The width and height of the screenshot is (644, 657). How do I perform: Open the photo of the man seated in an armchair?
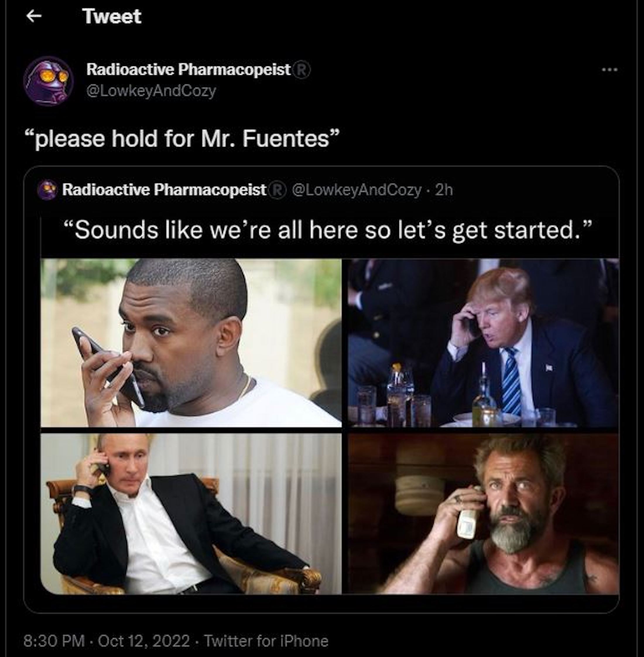pos(191,514)
